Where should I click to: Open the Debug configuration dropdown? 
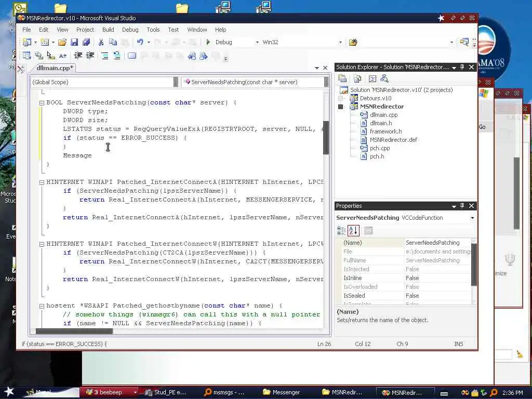[257, 42]
